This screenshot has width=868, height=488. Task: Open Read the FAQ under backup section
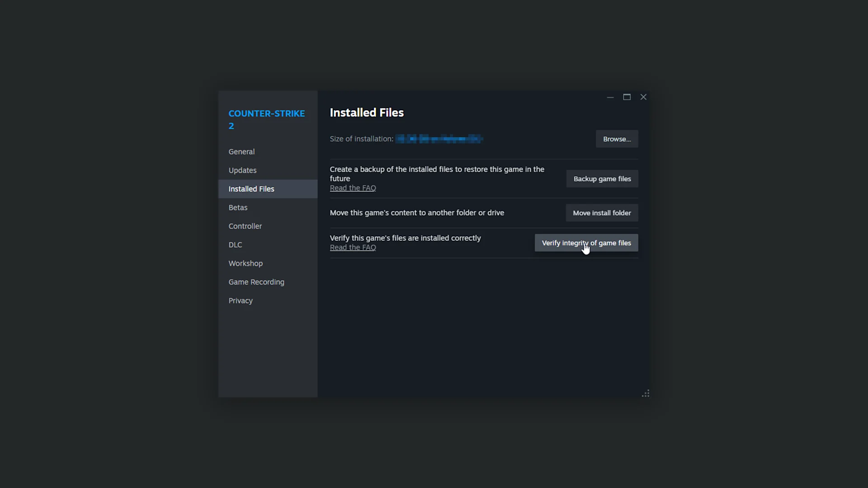click(x=353, y=188)
